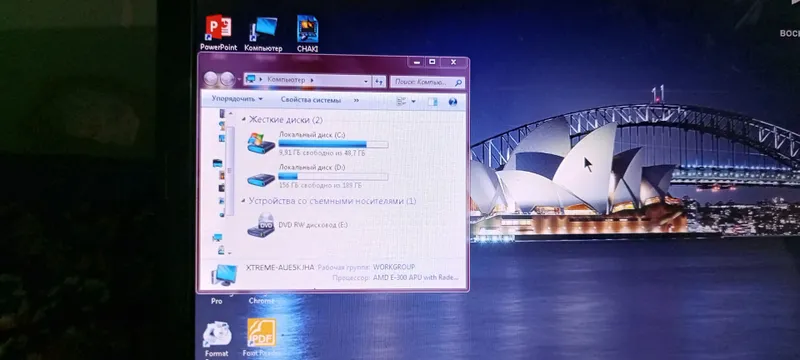Select the Локальный диск (C:) drive icon
The width and height of the screenshot is (800, 360).
click(261, 143)
